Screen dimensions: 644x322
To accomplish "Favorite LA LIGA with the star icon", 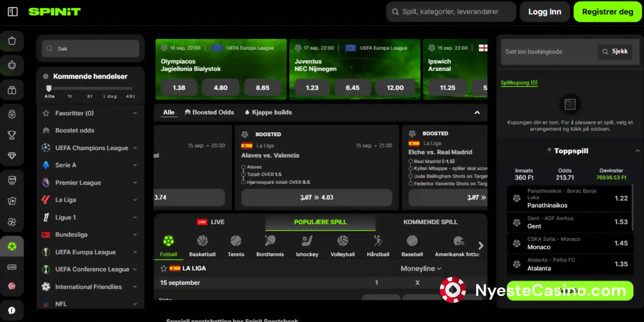I will pos(164,268).
